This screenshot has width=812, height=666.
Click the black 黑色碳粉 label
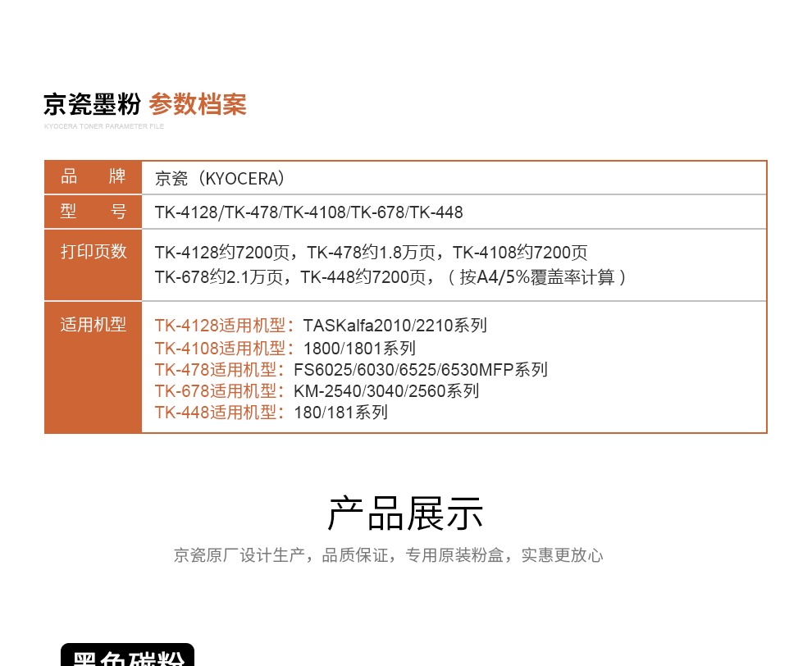pos(127,655)
